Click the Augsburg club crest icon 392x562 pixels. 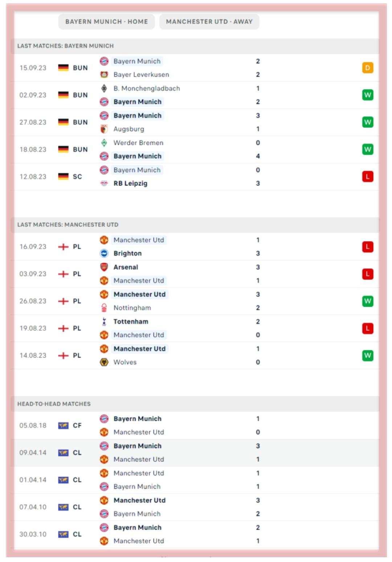[x=104, y=129]
